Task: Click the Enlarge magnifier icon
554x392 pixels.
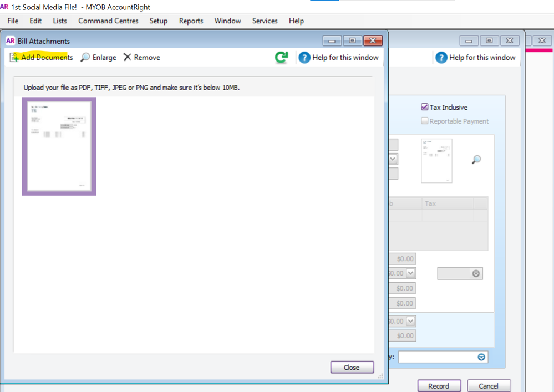Action: (85, 58)
